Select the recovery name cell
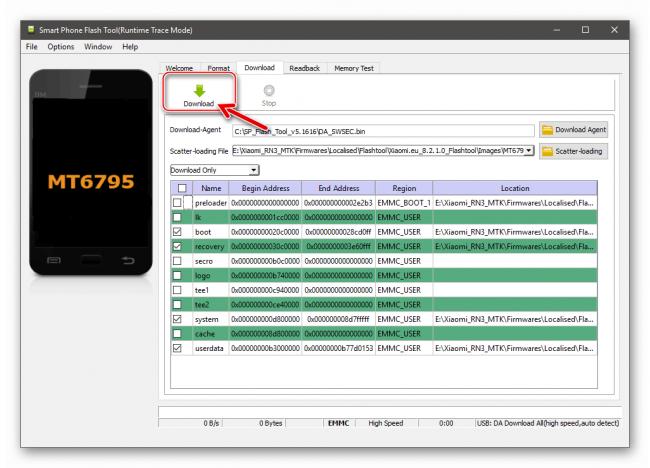Viewport: 650px width, 468px height. tap(211, 246)
